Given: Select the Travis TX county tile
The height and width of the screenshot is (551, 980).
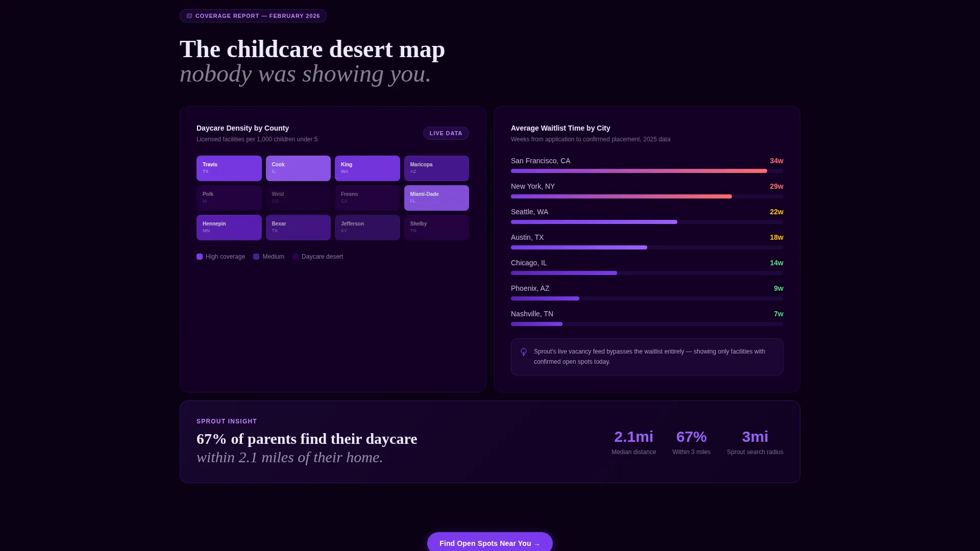Looking at the screenshot, I should 229,168.
